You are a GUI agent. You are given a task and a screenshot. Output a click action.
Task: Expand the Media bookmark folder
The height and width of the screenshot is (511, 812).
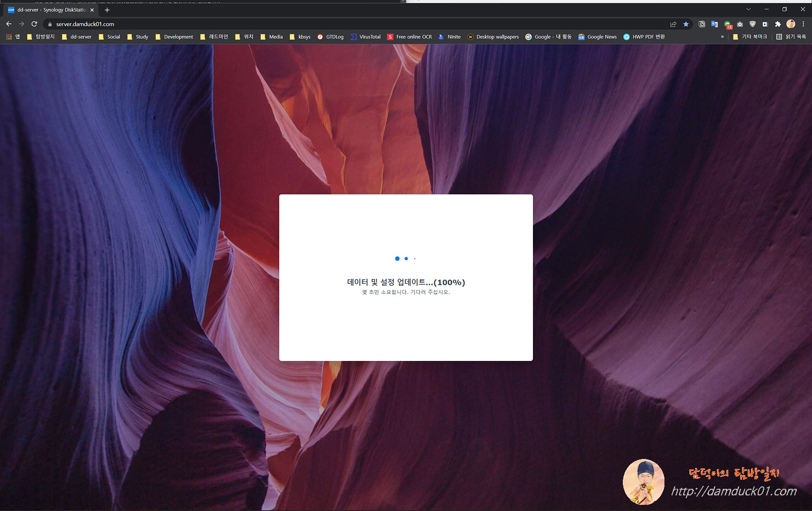pyautogui.click(x=271, y=36)
